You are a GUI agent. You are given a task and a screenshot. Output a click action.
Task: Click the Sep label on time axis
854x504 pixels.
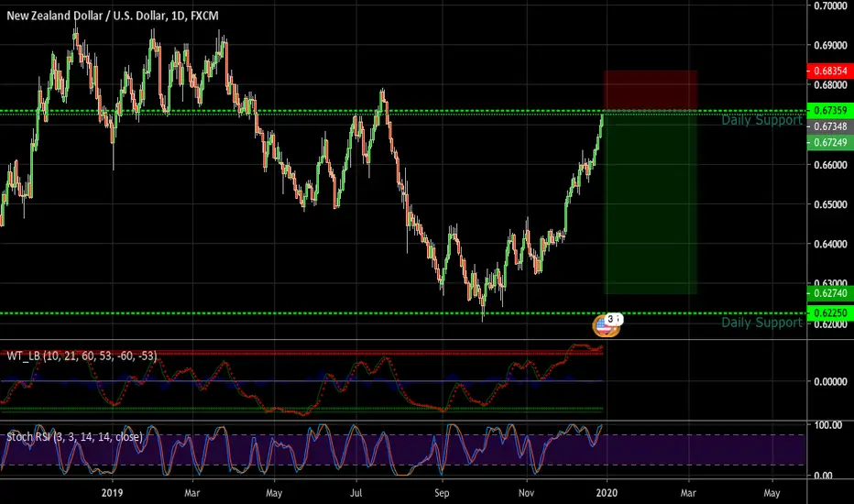[442, 493]
